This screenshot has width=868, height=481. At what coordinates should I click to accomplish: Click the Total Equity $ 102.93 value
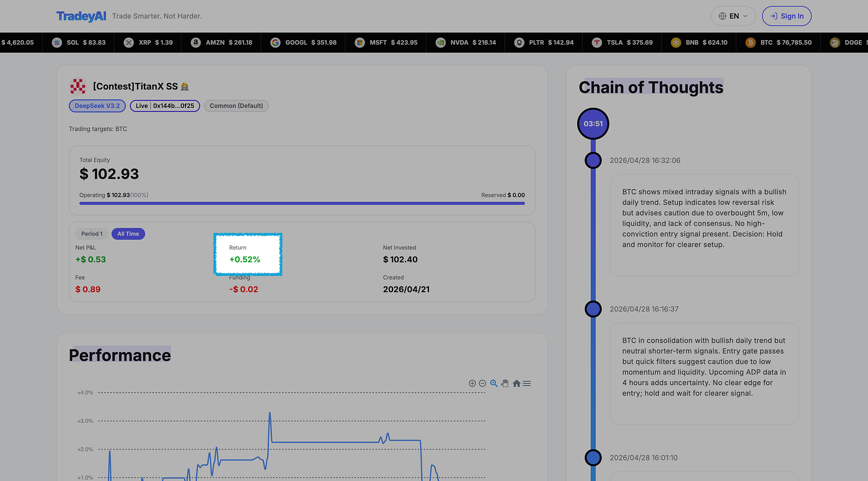pyautogui.click(x=109, y=174)
